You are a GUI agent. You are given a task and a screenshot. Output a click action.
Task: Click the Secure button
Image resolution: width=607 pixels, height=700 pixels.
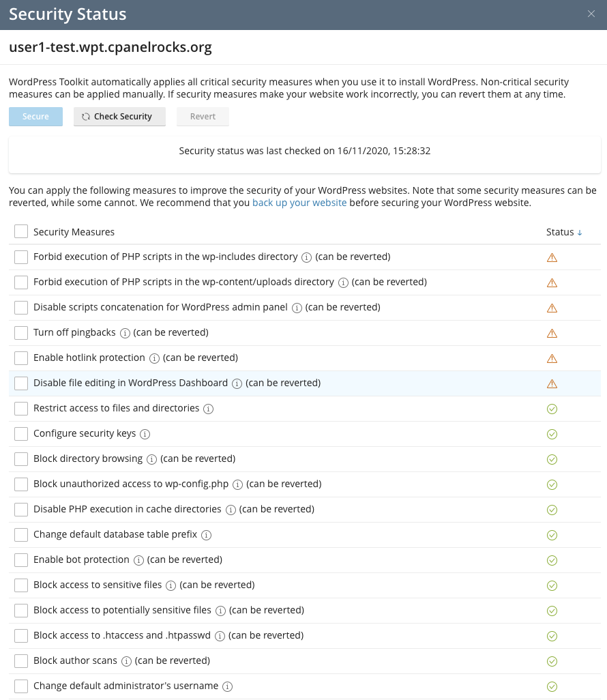coord(35,116)
